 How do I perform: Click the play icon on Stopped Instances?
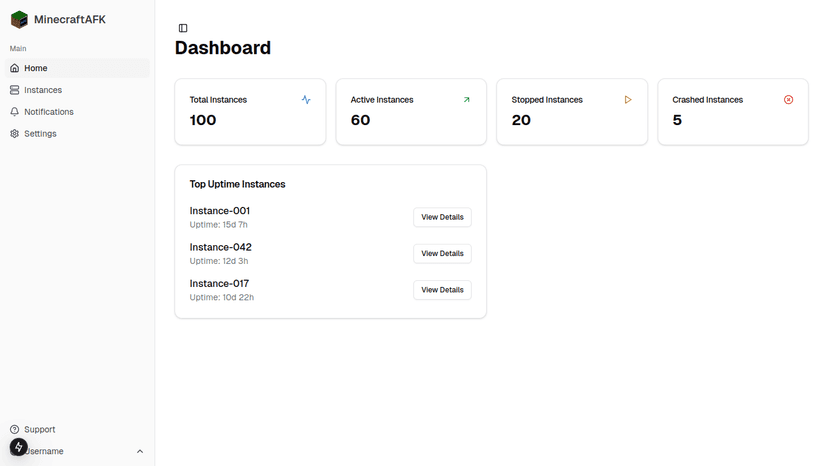(628, 100)
